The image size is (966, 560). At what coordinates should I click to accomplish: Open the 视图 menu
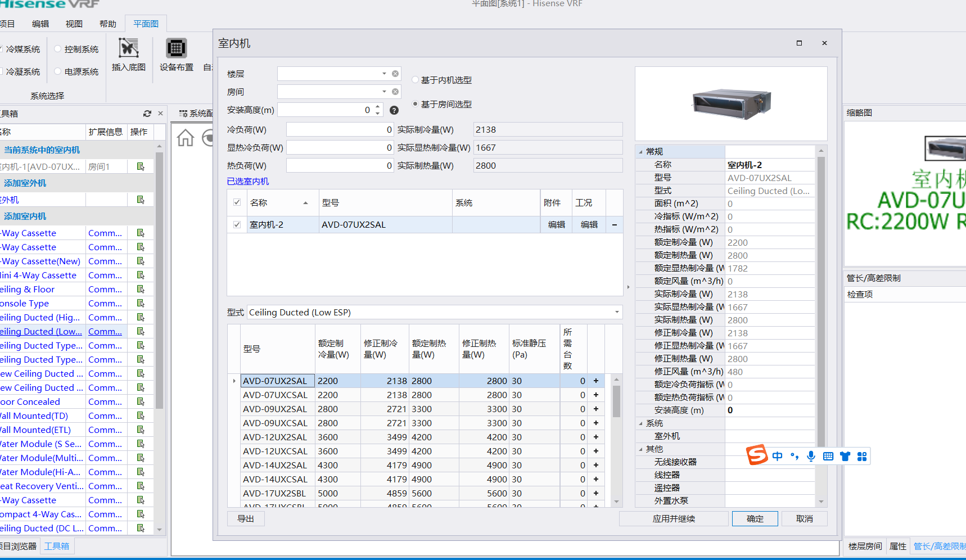[74, 24]
